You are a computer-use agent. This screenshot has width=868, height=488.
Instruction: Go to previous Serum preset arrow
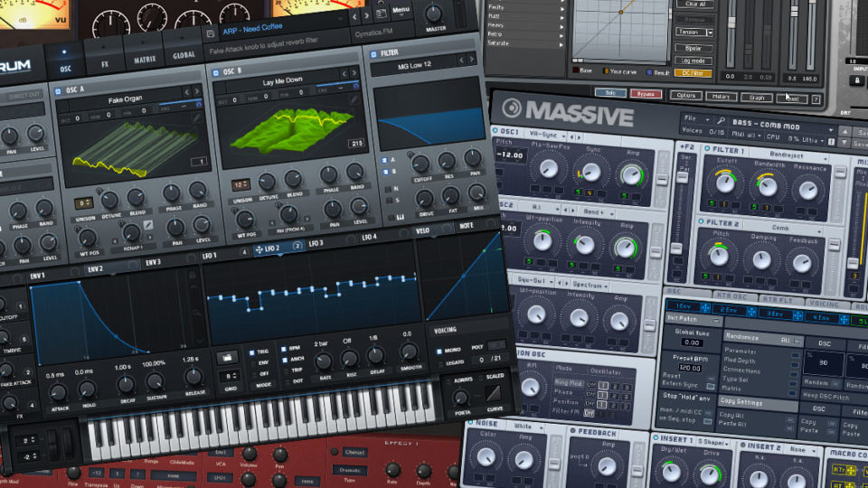355,18
